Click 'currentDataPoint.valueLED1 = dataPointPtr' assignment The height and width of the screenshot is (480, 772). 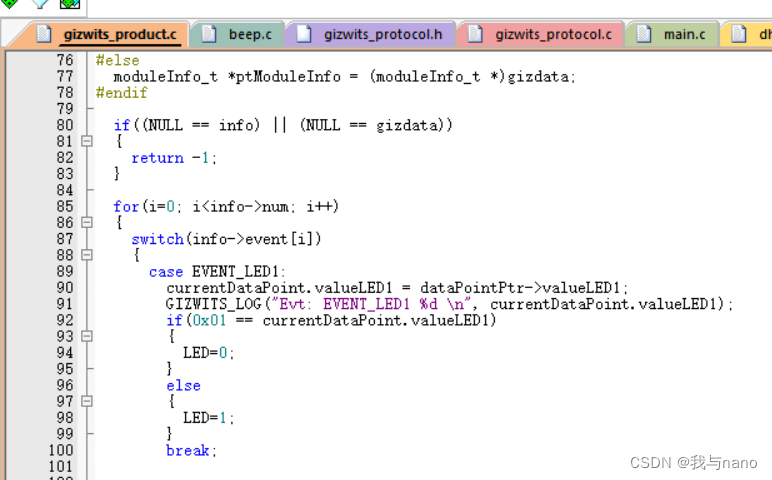[x=397, y=288]
